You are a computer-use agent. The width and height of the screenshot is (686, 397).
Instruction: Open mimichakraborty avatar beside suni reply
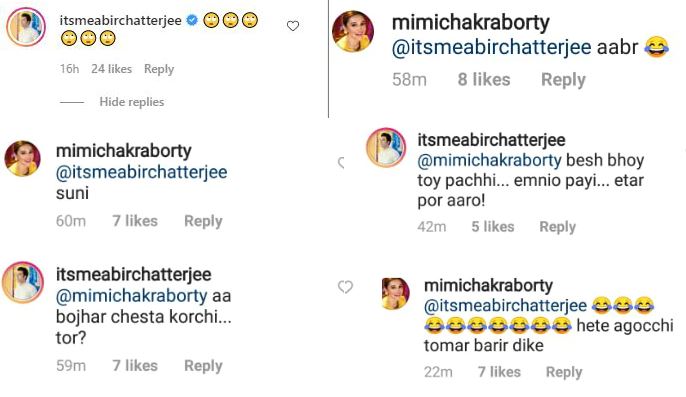(x=23, y=158)
